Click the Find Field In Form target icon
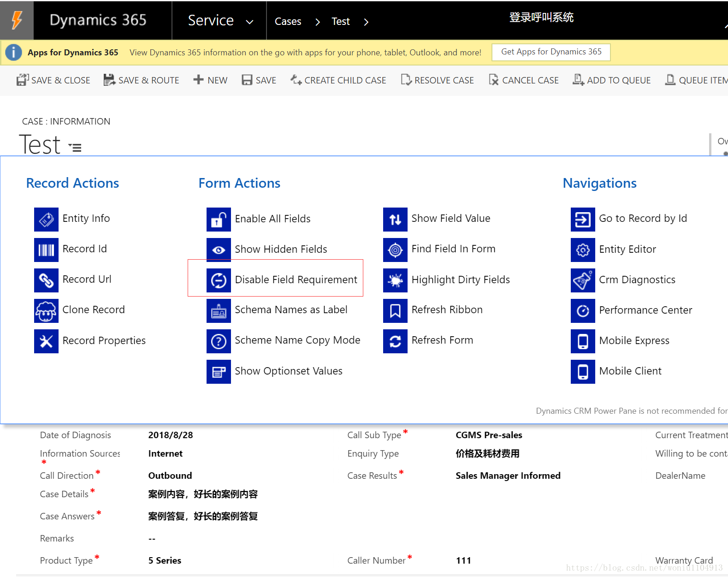The image size is (728, 577). point(395,250)
